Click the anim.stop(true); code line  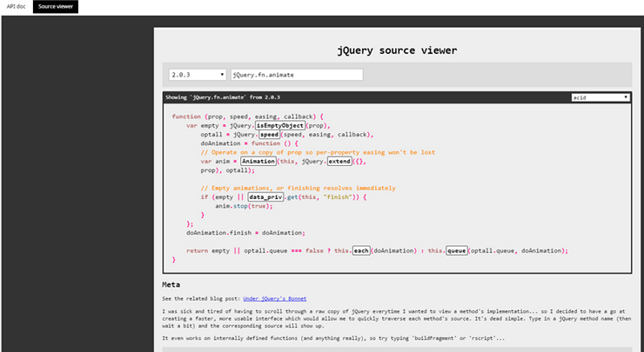pos(244,206)
